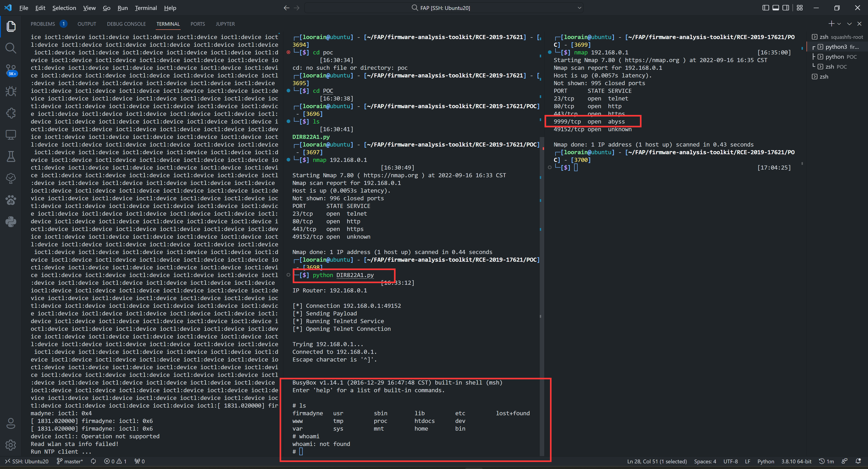Open the terminal launch profile dropdown arrow
The width and height of the screenshot is (868, 469).
coord(839,23)
